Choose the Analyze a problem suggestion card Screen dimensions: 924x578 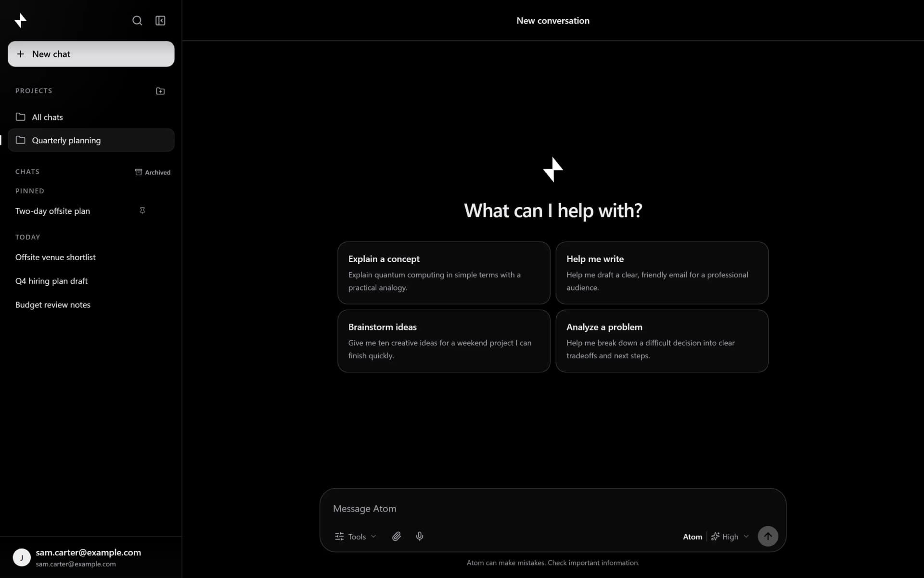662,341
